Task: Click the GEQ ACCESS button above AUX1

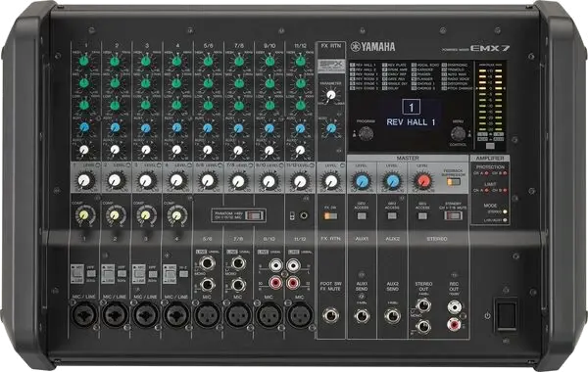Action: click(x=362, y=216)
